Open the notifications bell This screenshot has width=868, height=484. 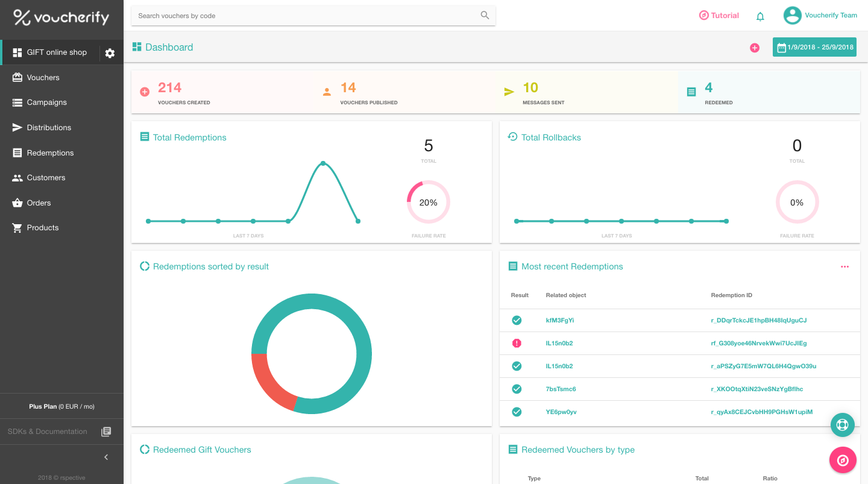760,16
